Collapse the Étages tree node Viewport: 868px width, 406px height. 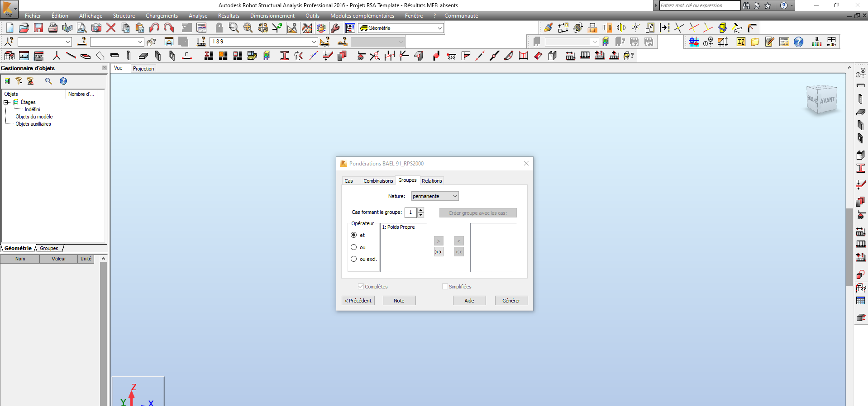[x=6, y=102]
